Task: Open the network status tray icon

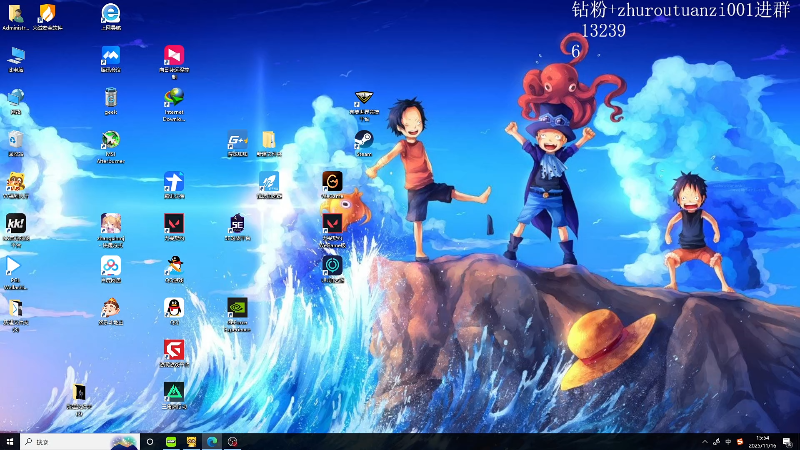Action: [x=716, y=442]
